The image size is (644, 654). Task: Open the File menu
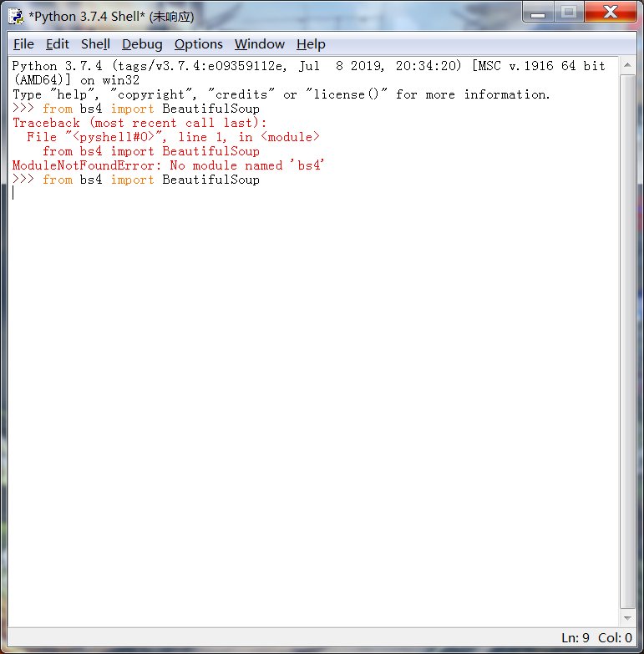tap(23, 44)
